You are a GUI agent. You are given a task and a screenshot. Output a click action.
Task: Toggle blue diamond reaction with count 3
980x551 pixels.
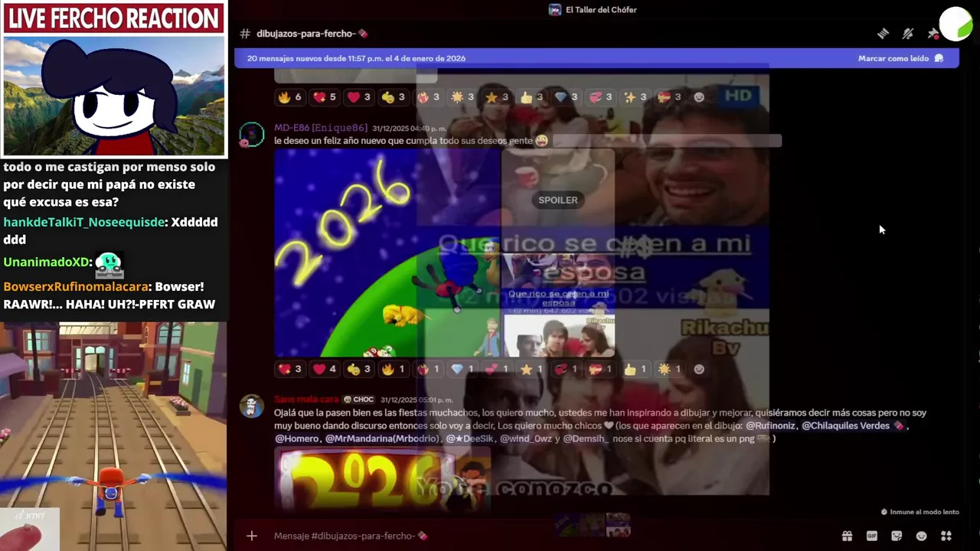point(566,97)
